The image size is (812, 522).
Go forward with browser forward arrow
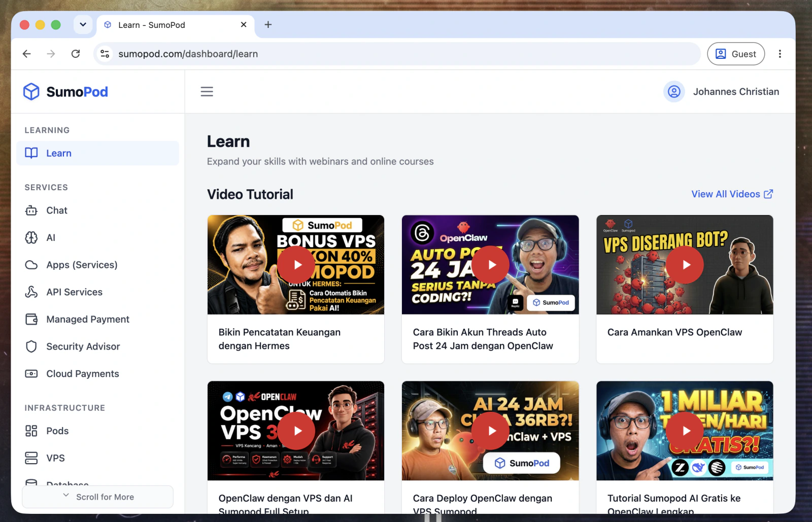click(x=51, y=54)
